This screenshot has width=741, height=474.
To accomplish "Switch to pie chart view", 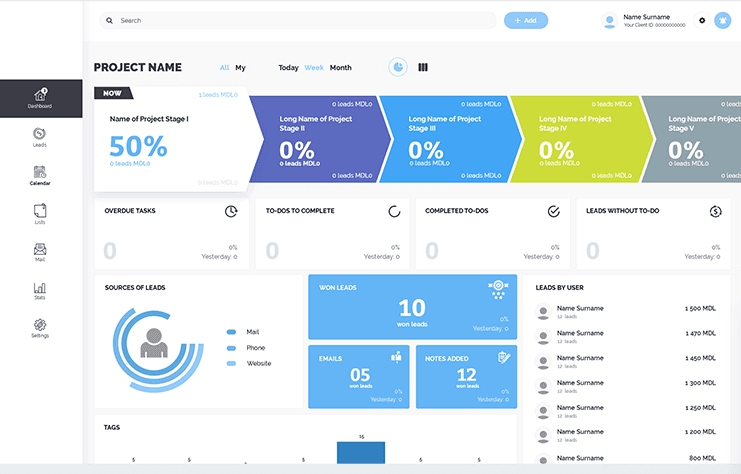I will (398, 67).
